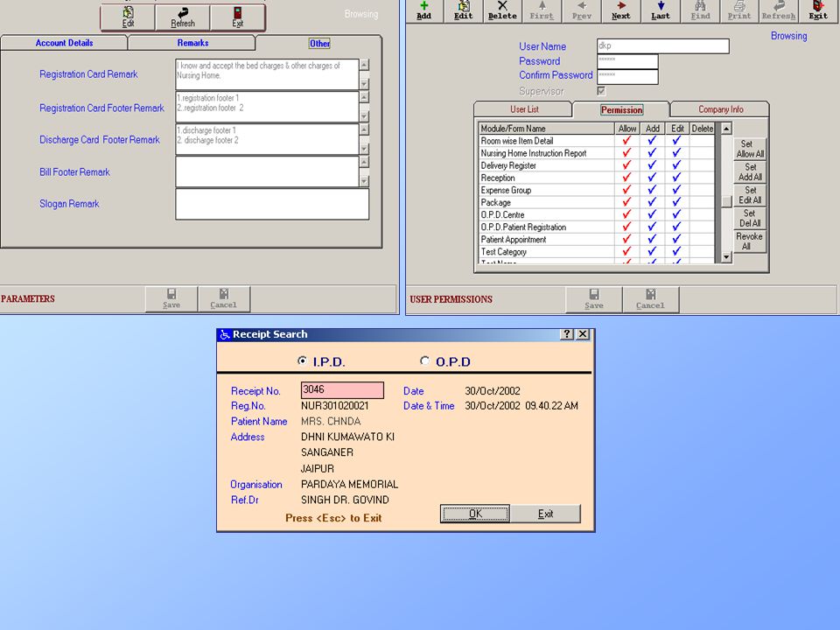Toggle Edit check for Delivery Register

tap(677, 165)
